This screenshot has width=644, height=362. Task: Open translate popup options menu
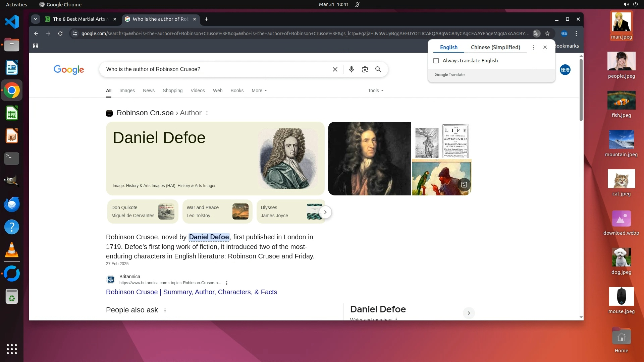click(x=534, y=47)
